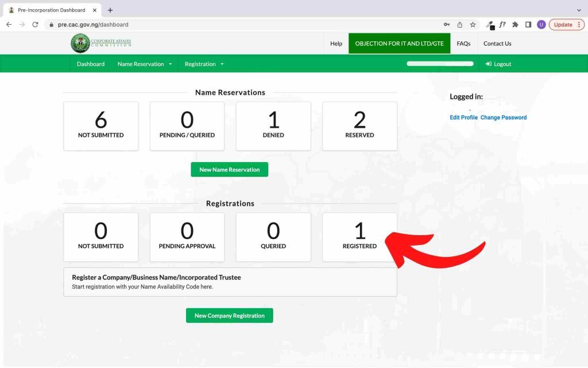The height and width of the screenshot is (368, 588).
Task: Click Register a Company/Business Name/Incorporated Trustee panel
Action: pyautogui.click(x=230, y=282)
